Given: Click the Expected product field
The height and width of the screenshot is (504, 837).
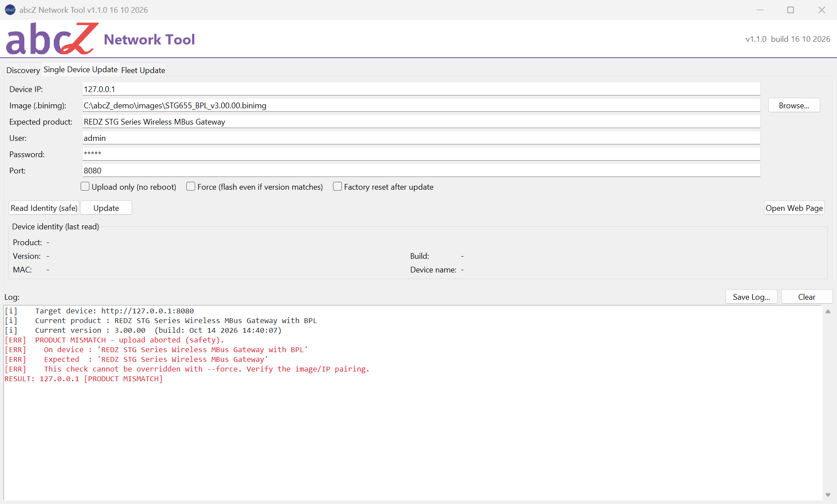Looking at the screenshot, I should click(x=421, y=121).
